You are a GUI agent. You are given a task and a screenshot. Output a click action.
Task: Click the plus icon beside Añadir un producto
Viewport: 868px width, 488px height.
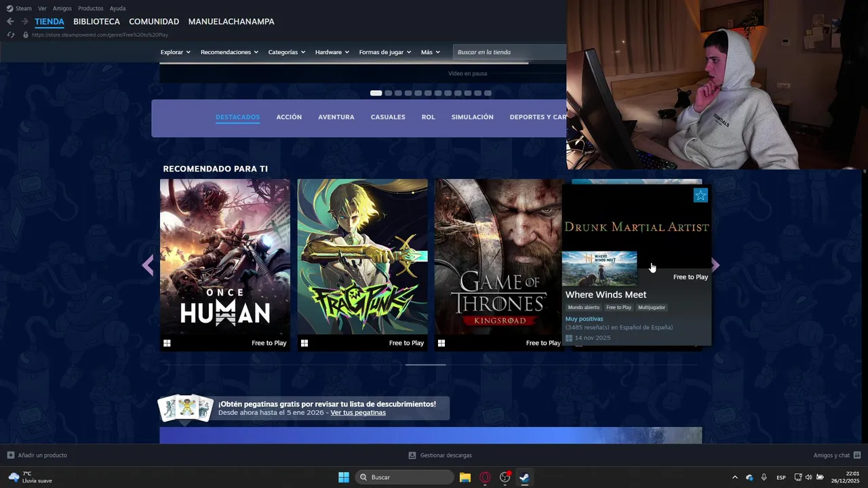point(10,455)
